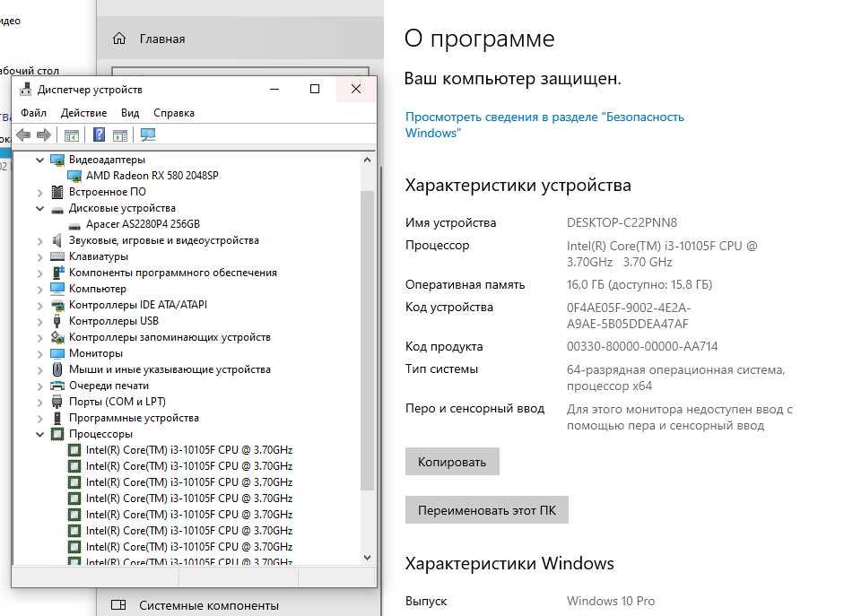Click the Device Manager vertical scrollbar thumb
This screenshot has width=844, height=616.
click(367, 340)
